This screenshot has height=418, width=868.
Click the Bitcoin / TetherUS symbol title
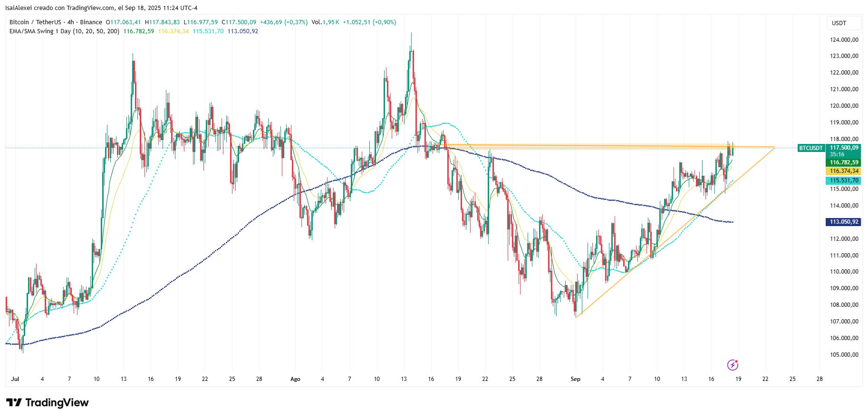(x=35, y=22)
